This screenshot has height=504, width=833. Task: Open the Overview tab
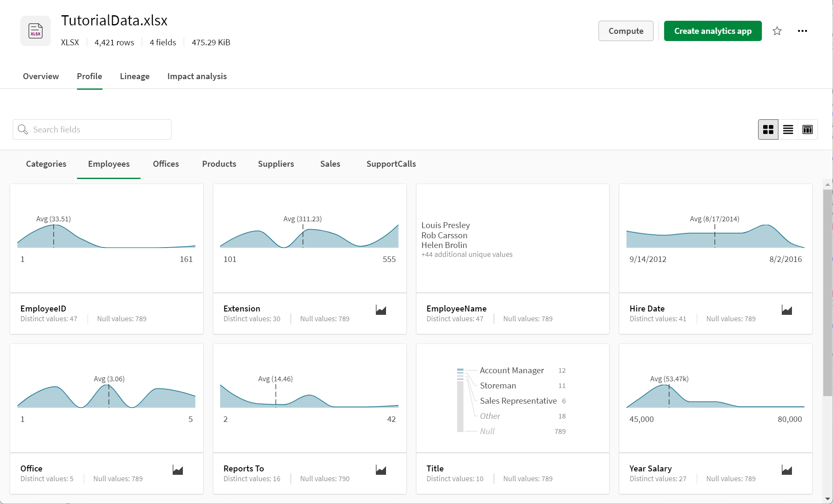41,76
